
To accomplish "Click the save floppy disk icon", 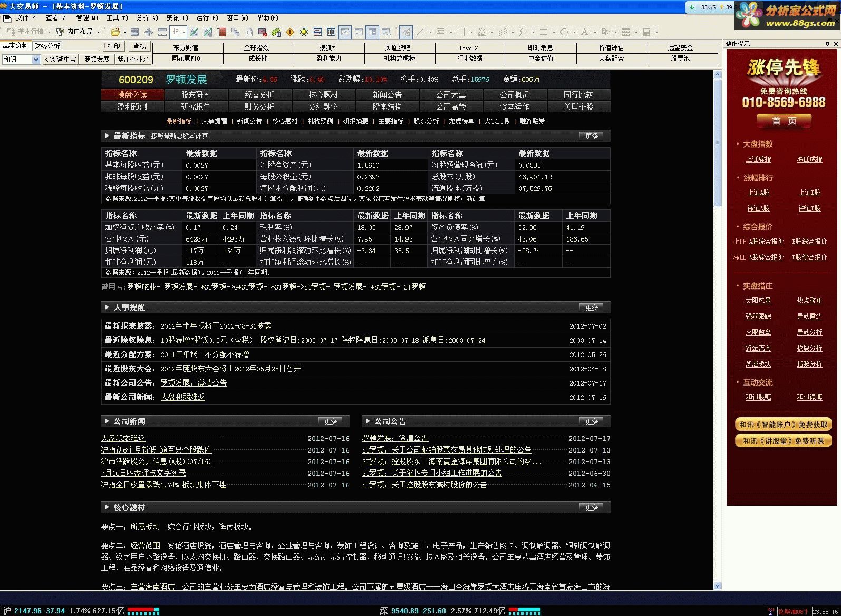I will point(646,32).
